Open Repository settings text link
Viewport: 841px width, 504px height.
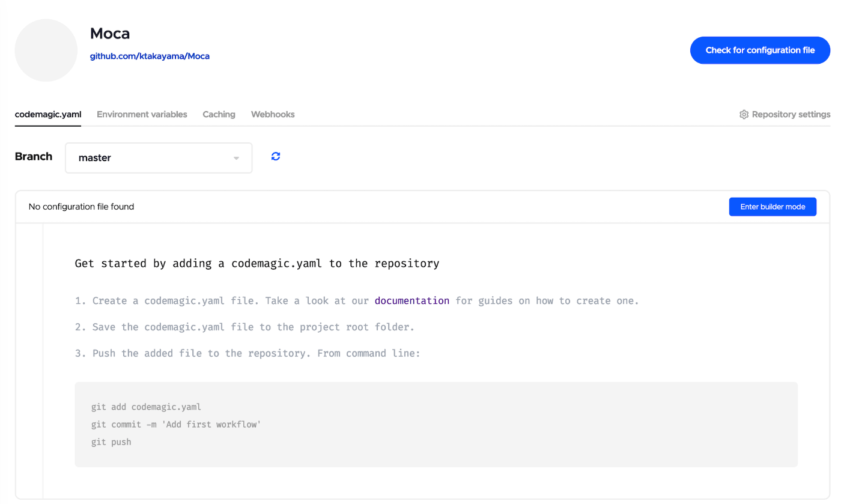click(791, 114)
